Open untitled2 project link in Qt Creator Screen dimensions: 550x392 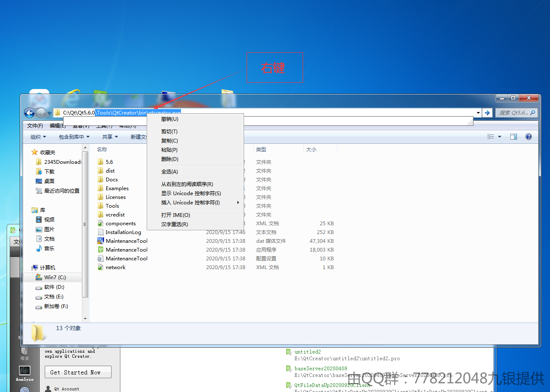(x=308, y=352)
